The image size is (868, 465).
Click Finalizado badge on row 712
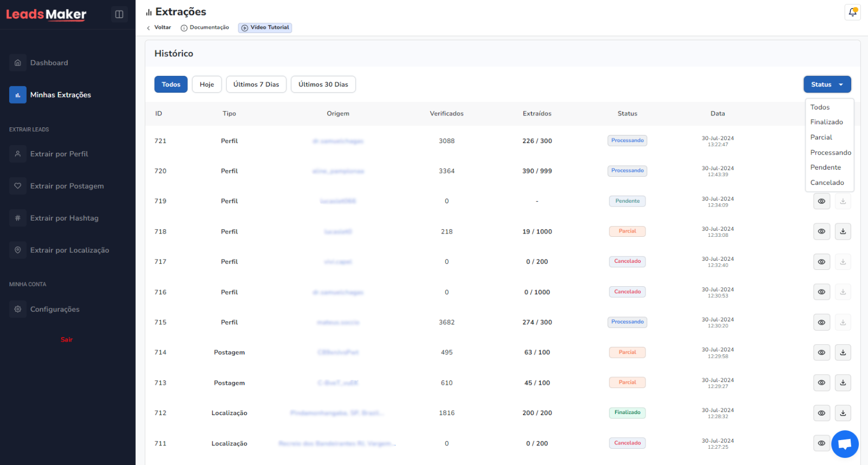coord(628,413)
